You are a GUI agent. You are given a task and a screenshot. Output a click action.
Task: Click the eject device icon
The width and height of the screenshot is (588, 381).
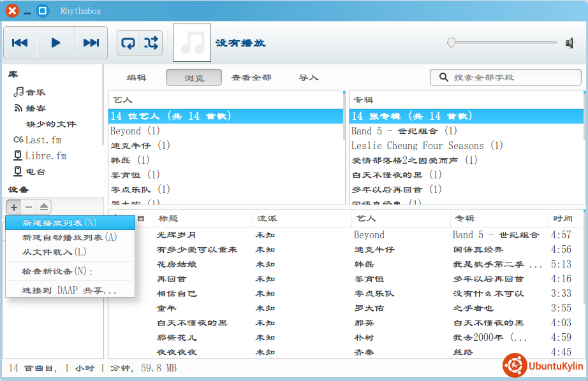43,207
